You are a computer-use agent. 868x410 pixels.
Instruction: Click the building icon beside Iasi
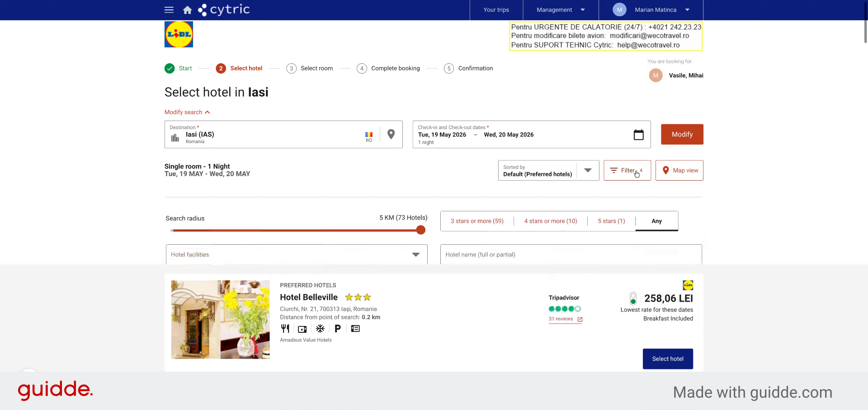(x=175, y=138)
